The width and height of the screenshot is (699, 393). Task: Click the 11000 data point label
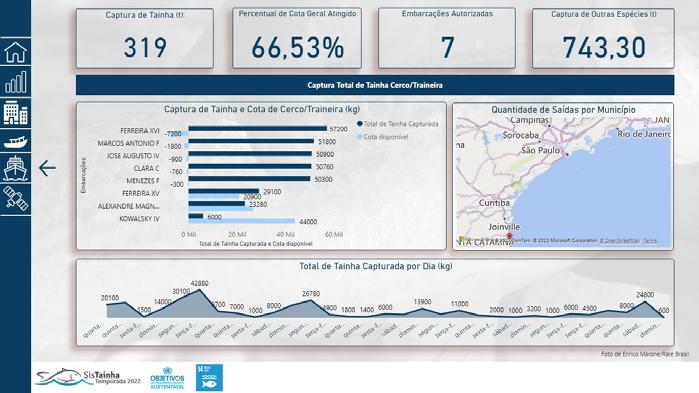[x=459, y=304]
